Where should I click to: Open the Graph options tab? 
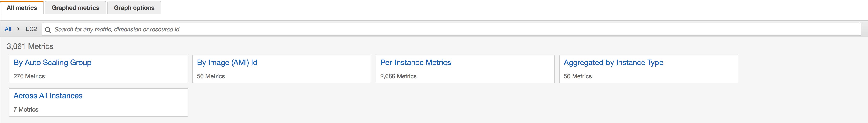134,7
